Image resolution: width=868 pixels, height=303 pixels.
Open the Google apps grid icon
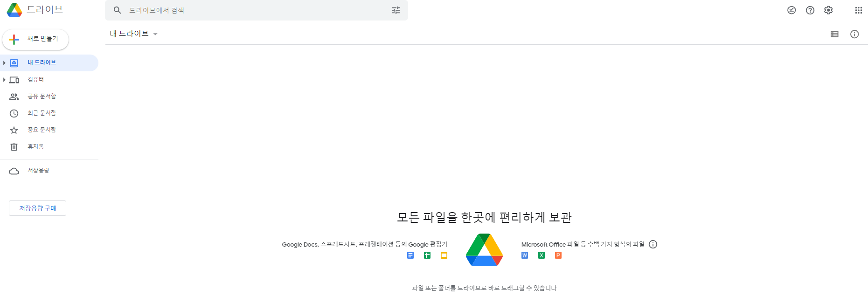click(859, 10)
